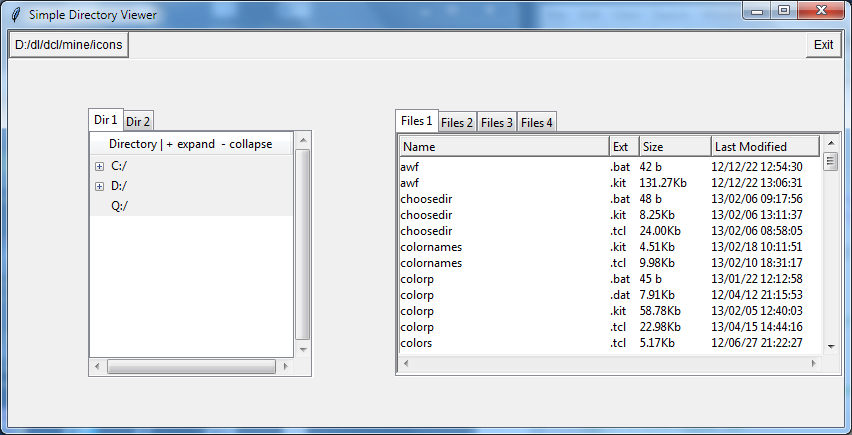Image resolution: width=852 pixels, height=435 pixels.
Task: Select the colornames .kit file row
Action: (609, 247)
